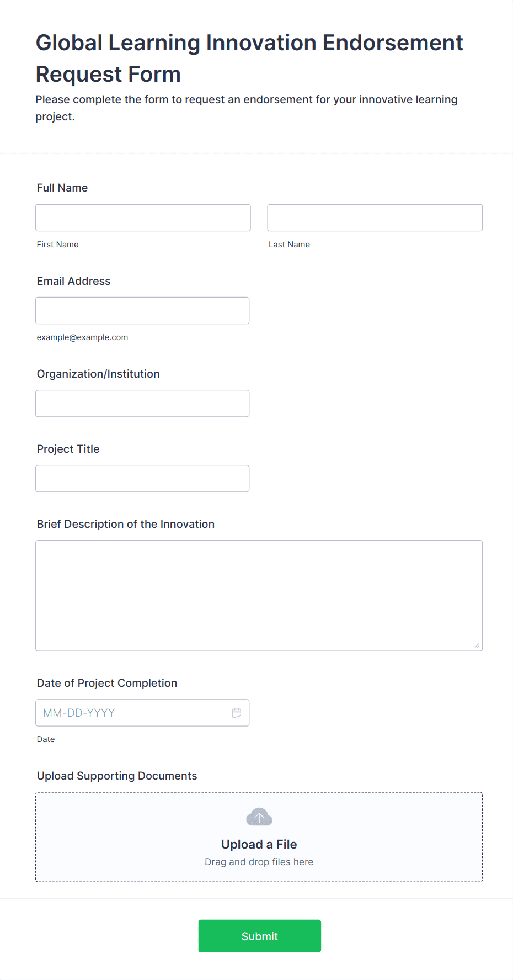
Task: Open the MM-DD-YYYY date input
Action: pyautogui.click(x=132, y=713)
